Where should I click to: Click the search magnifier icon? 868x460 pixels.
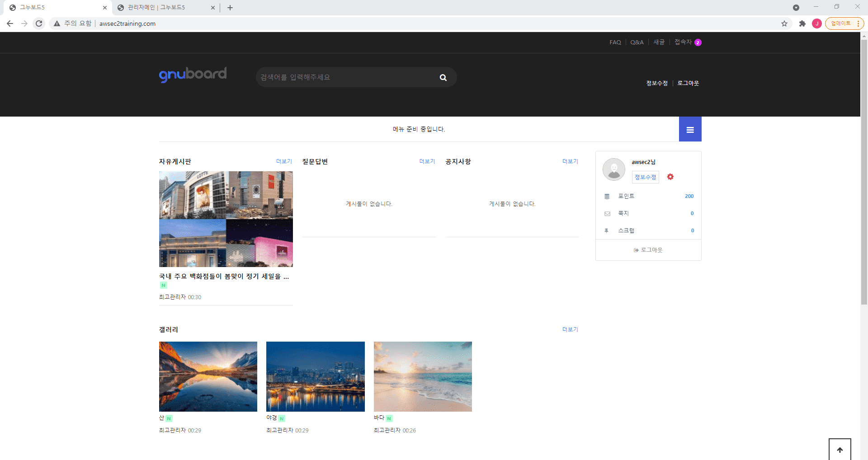click(x=443, y=77)
